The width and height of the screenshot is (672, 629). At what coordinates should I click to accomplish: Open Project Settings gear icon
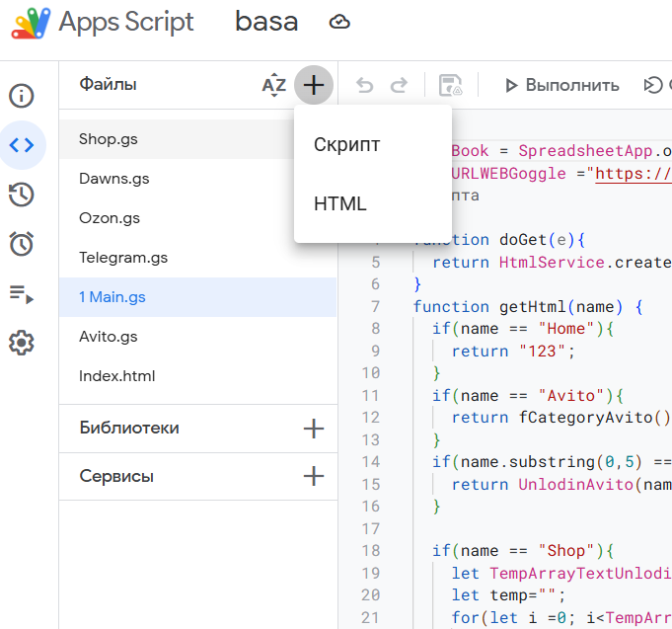pyautogui.click(x=22, y=343)
